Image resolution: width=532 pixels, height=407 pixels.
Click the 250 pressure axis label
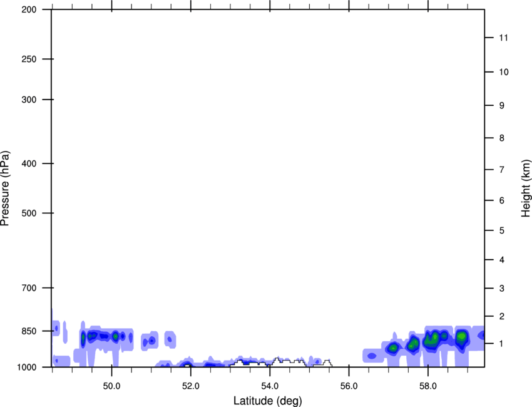coord(29,59)
